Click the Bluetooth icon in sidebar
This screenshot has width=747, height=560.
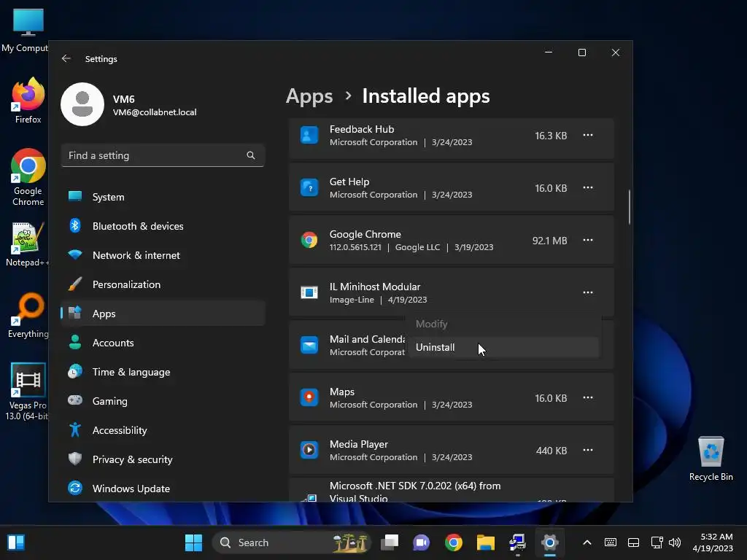pyautogui.click(x=75, y=226)
